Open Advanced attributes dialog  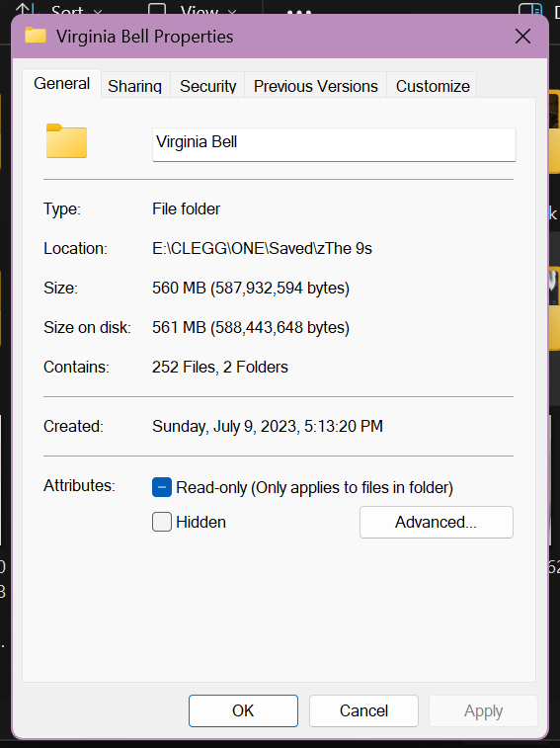[x=436, y=522]
